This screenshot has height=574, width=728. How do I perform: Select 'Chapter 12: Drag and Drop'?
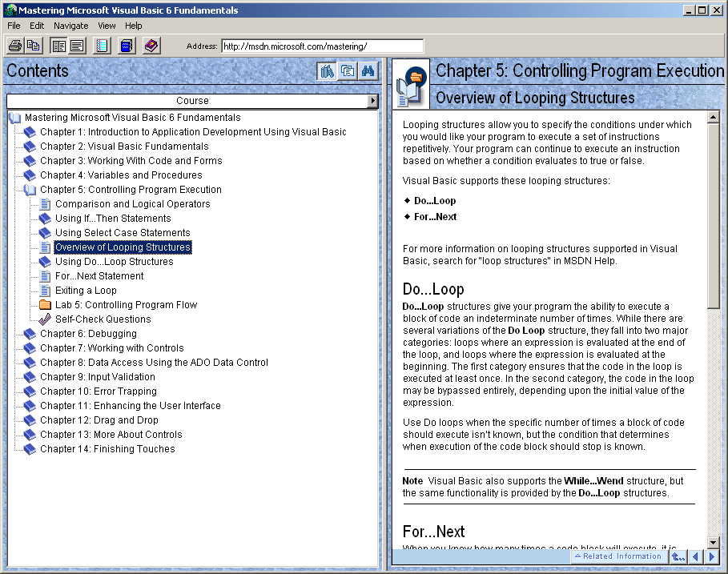click(99, 420)
